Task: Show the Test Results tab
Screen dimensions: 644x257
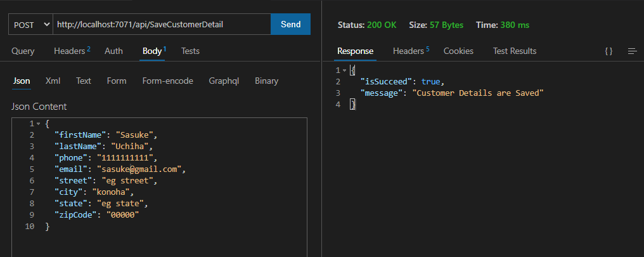Action: (514, 51)
